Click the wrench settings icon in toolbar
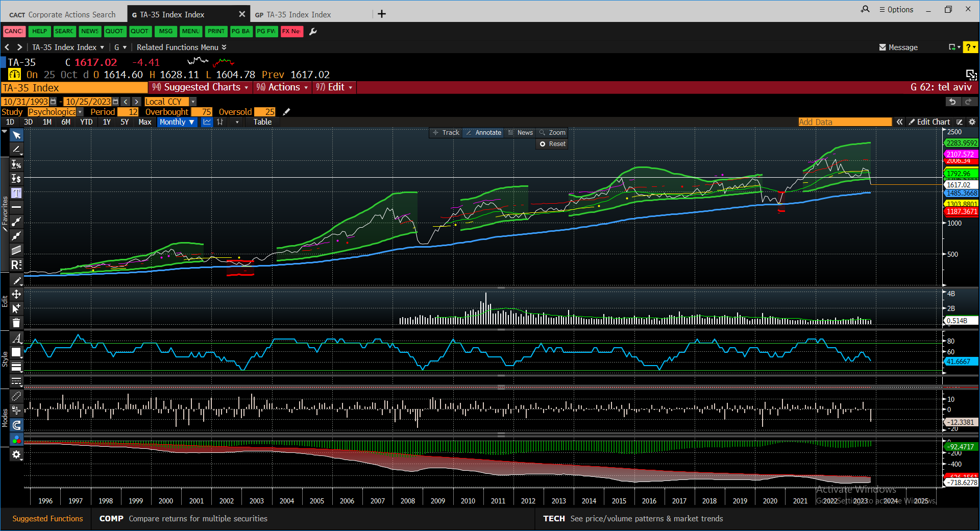The width and height of the screenshot is (980, 531). 313,32
